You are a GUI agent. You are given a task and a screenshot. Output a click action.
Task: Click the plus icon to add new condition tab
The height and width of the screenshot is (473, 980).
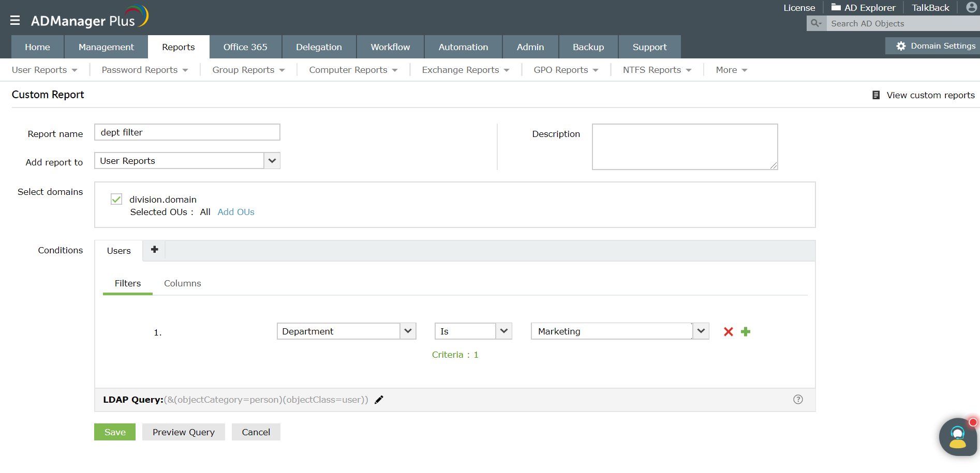click(154, 250)
